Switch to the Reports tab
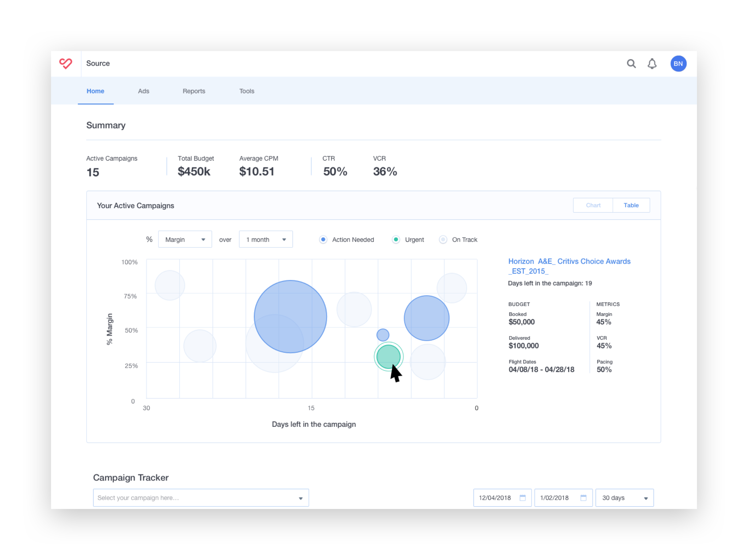 pyautogui.click(x=194, y=91)
